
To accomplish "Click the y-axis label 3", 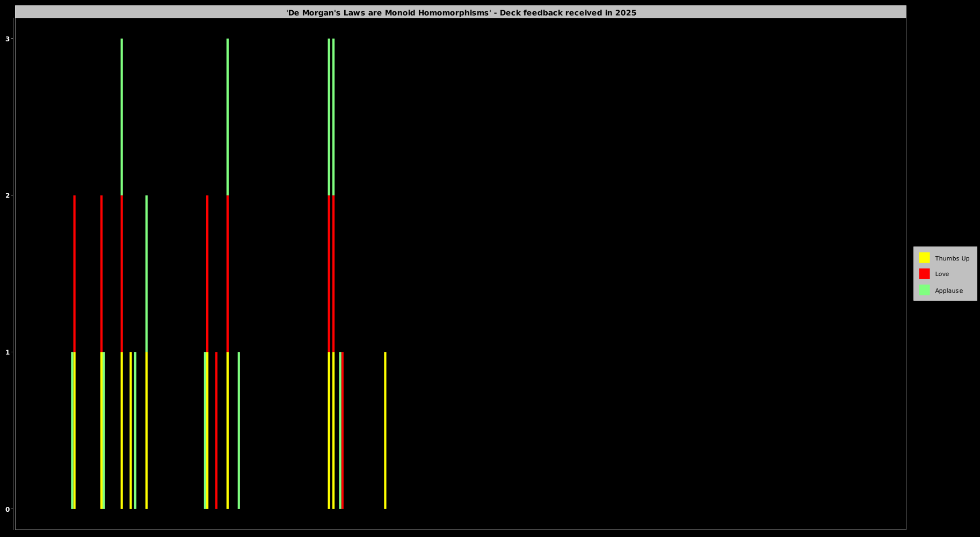I will pos(8,39).
